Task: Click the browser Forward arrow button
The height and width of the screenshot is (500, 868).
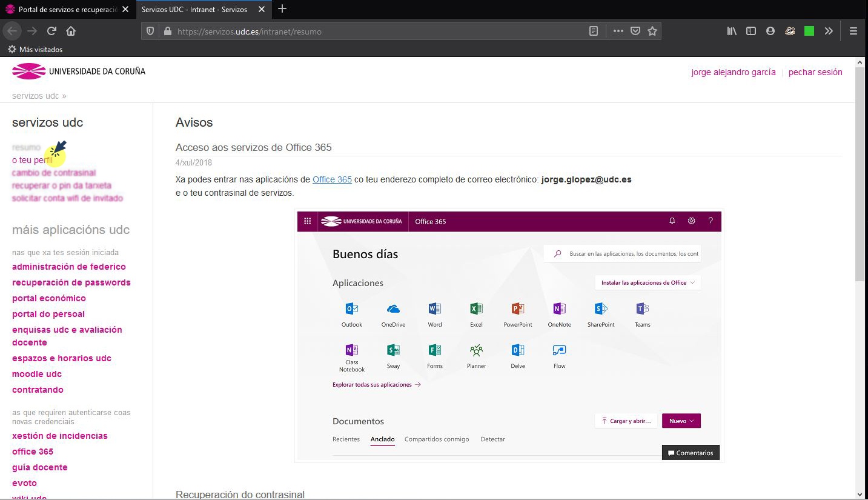Action: tap(32, 31)
